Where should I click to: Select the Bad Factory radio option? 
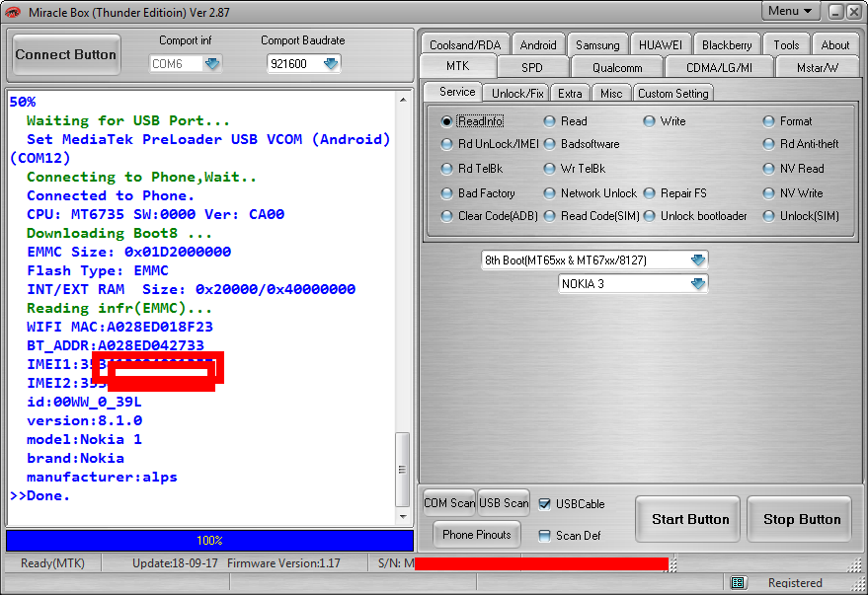point(446,193)
